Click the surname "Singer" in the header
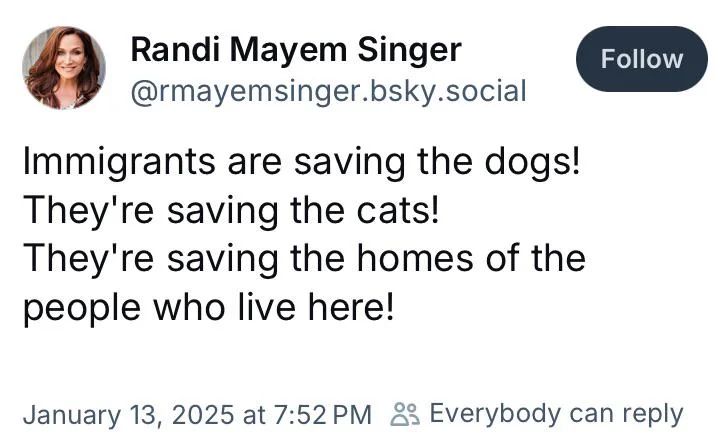This screenshot has height=443, width=724. [410, 51]
